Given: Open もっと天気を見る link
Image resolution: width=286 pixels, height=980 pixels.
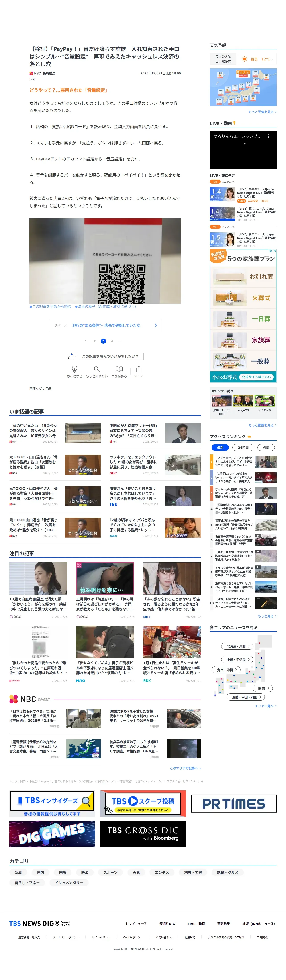Looking at the screenshot, I should 262,112.
